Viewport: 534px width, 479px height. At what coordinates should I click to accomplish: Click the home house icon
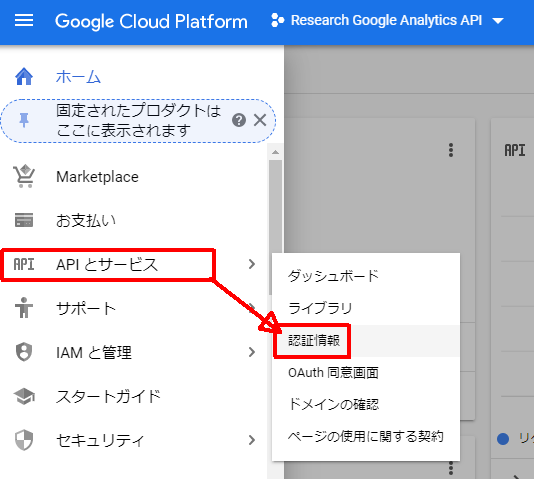point(24,77)
